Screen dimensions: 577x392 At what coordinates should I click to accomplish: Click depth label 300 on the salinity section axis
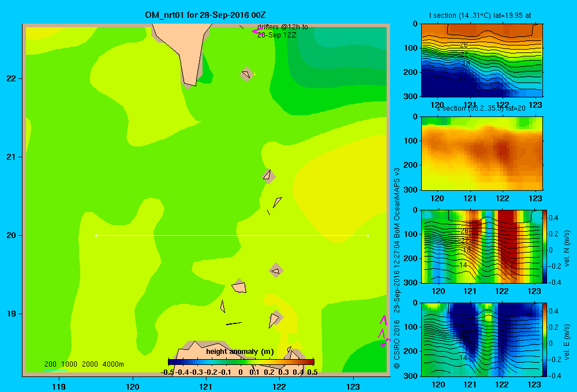pyautogui.click(x=410, y=190)
